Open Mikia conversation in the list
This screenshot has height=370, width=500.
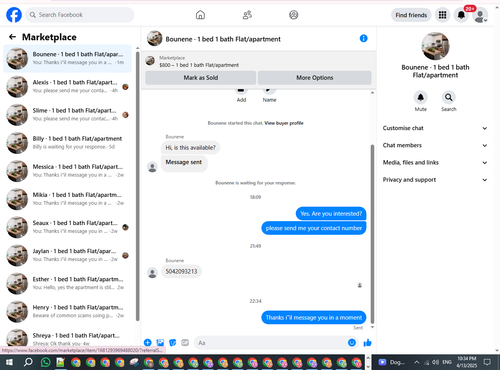pos(67,199)
